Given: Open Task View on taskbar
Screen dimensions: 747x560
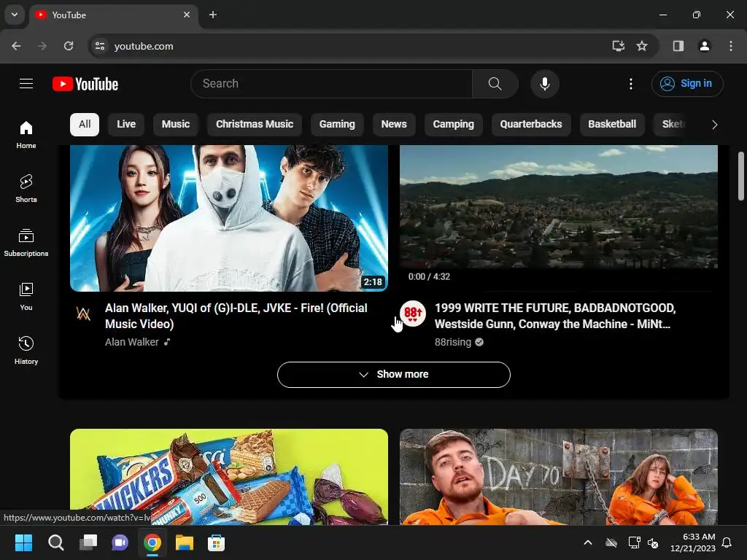Looking at the screenshot, I should click(88, 542).
